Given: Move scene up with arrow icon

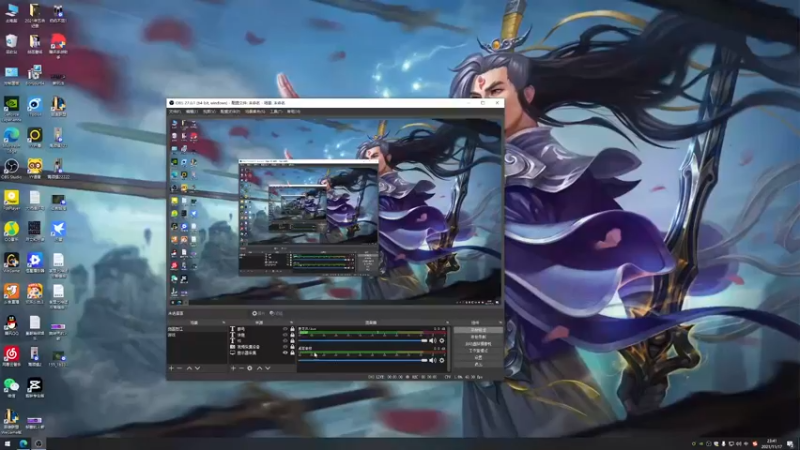Looking at the screenshot, I should (x=189, y=368).
